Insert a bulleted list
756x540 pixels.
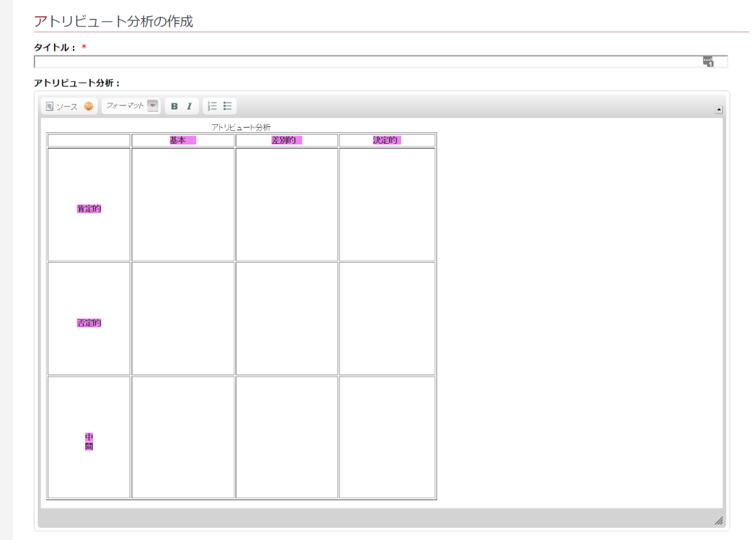227,107
